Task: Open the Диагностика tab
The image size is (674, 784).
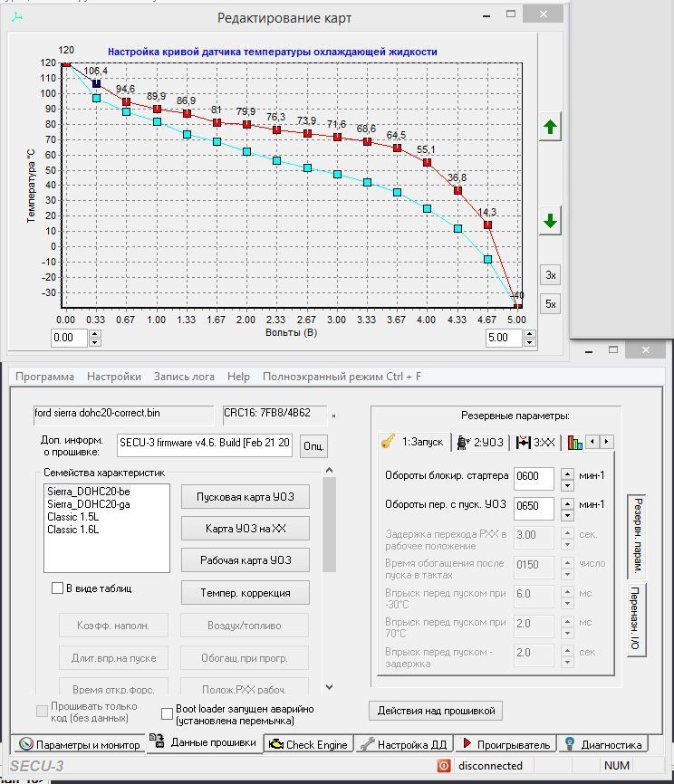Action: tap(603, 744)
